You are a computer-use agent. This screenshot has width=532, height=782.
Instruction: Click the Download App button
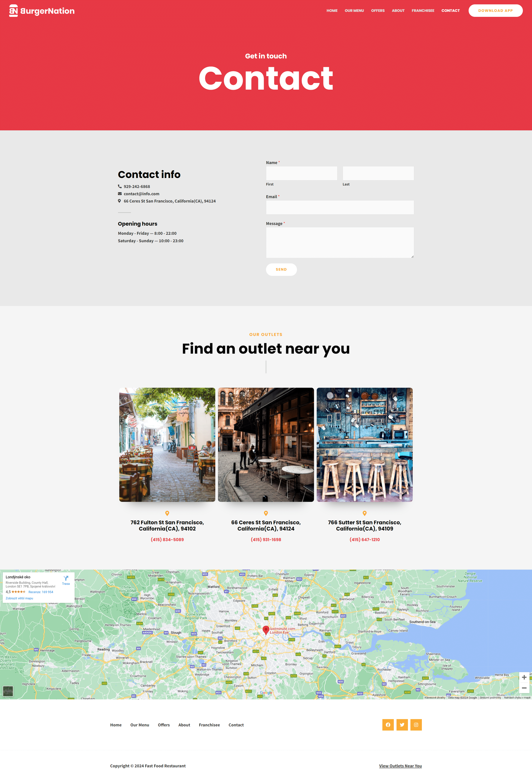[x=495, y=10]
